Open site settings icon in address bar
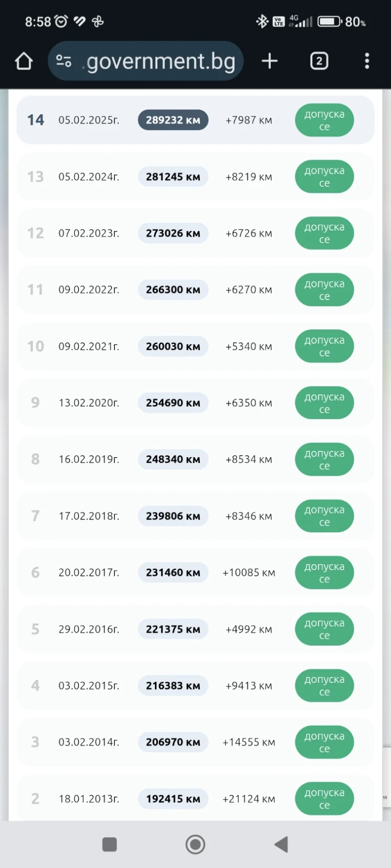Viewport: 391px width, 868px height. (64, 61)
